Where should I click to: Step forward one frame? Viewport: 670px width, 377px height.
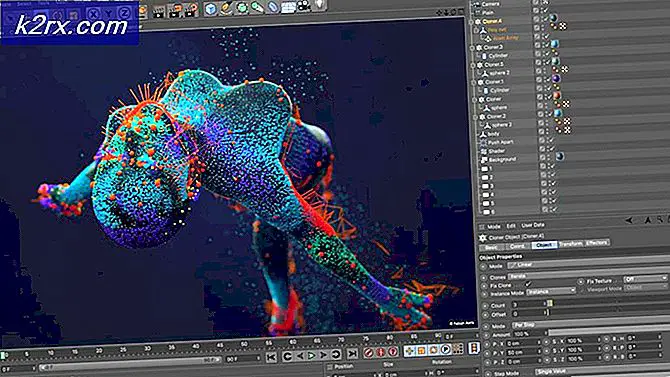point(323,355)
